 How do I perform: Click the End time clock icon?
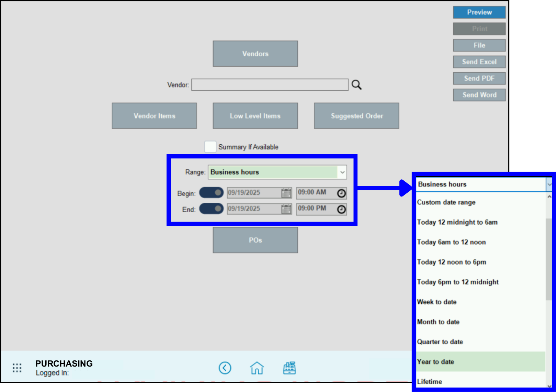(x=341, y=209)
